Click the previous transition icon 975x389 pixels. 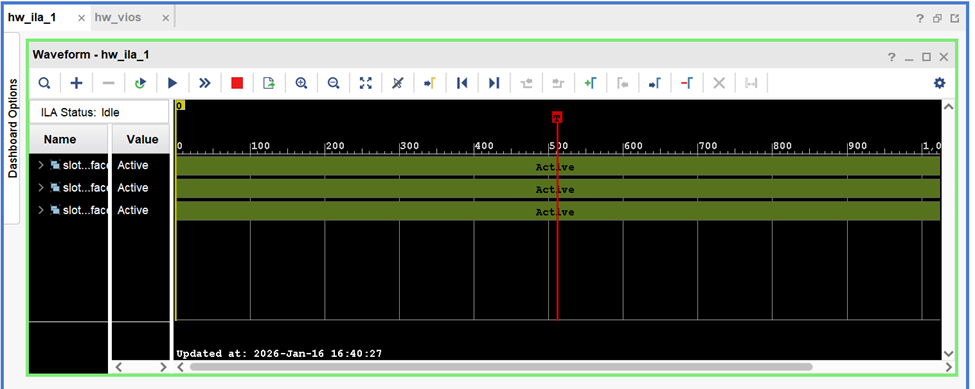click(526, 83)
